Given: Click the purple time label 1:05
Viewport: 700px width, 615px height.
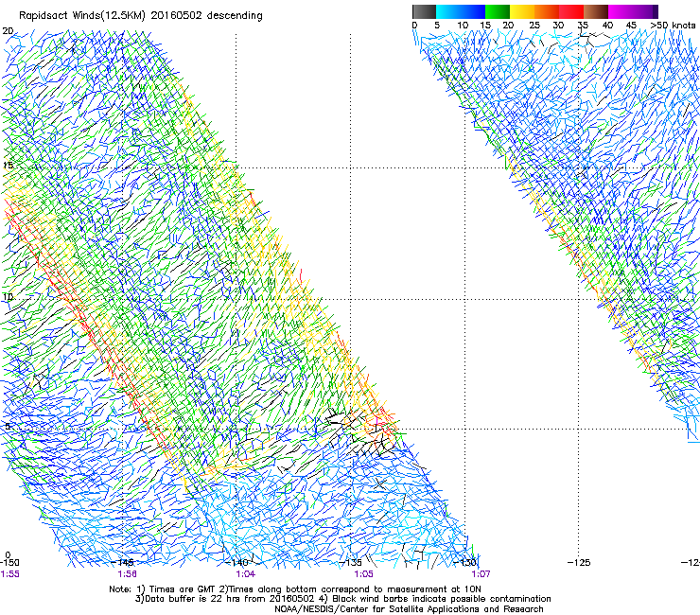Looking at the screenshot, I should pos(363,574).
